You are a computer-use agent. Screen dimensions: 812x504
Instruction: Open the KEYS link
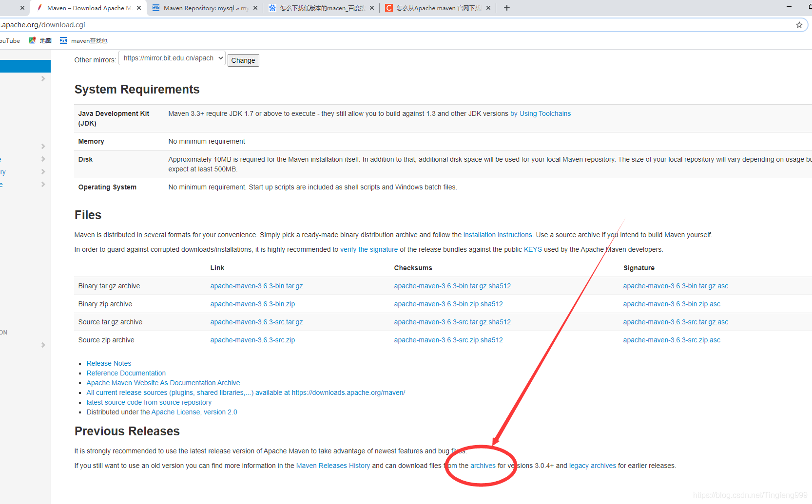point(533,249)
